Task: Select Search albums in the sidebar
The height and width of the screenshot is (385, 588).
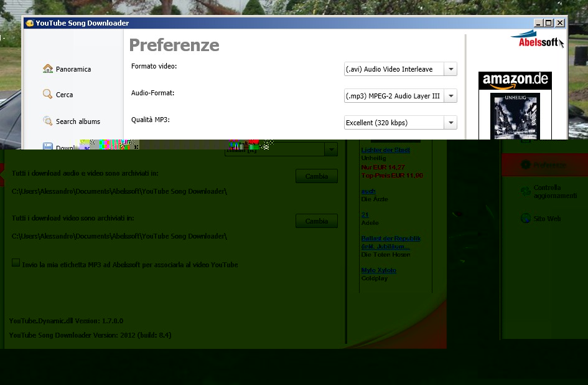Action: pos(78,121)
